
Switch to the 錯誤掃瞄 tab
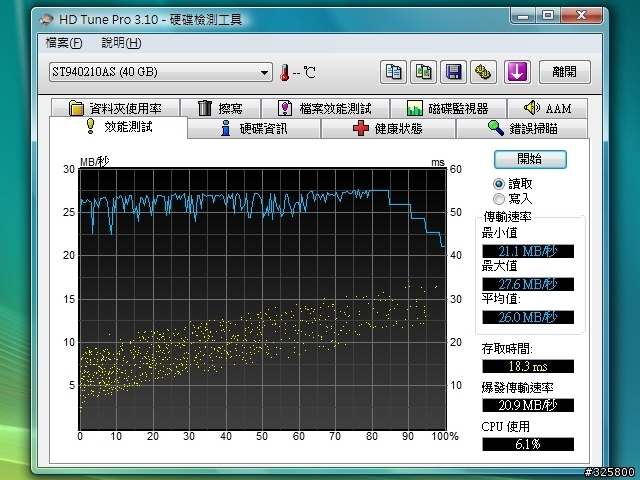522,129
